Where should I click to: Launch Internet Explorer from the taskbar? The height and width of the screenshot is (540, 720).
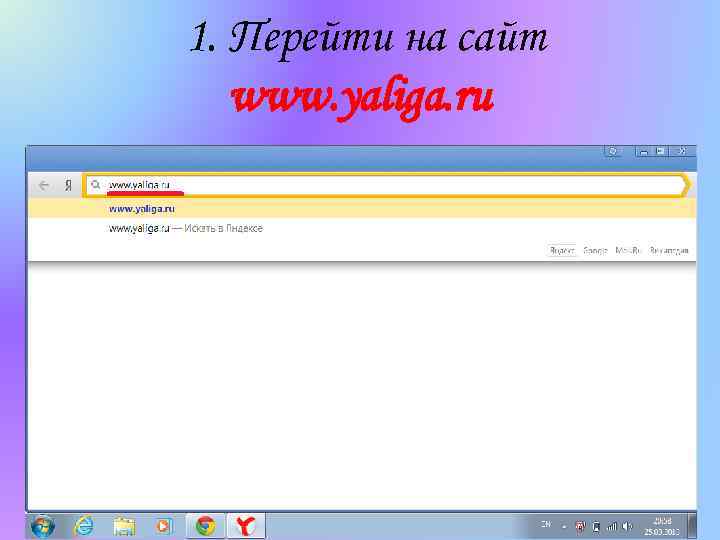click(84, 526)
